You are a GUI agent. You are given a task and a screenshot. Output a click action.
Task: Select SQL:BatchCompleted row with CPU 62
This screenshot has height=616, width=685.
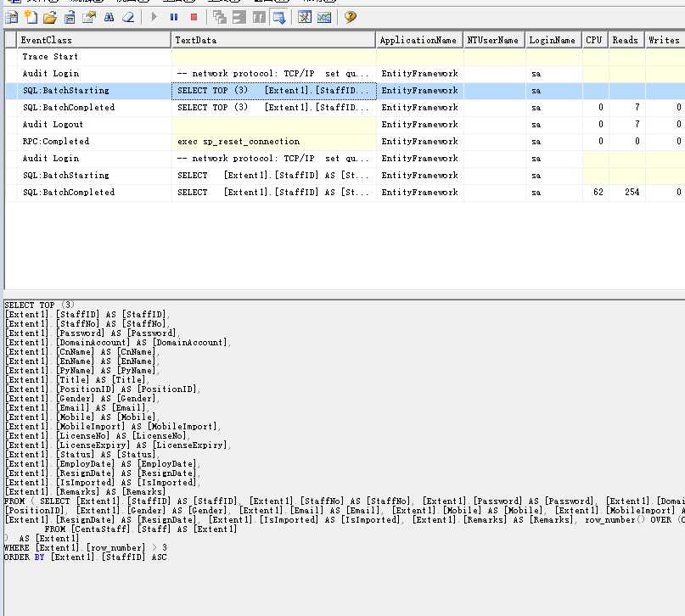(345, 193)
